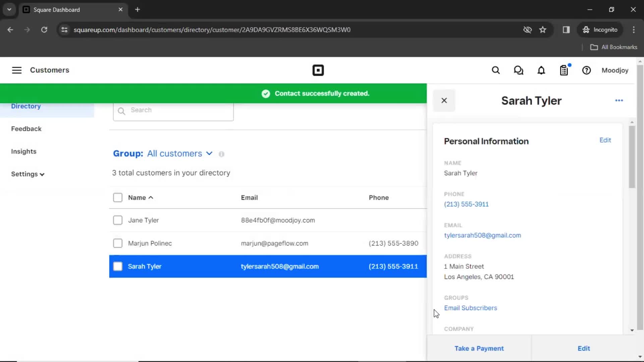This screenshot has width=644, height=362.
Task: Toggle checkbox for Sarah Tyler row
Action: (x=118, y=266)
